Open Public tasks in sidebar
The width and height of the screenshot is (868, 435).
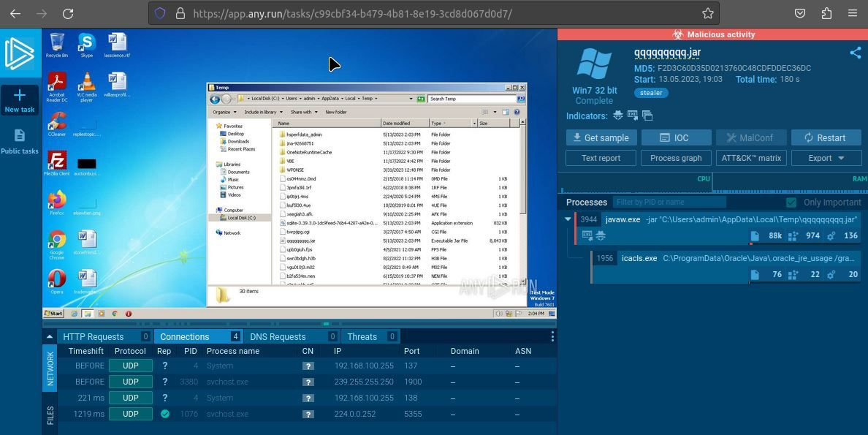click(x=20, y=141)
